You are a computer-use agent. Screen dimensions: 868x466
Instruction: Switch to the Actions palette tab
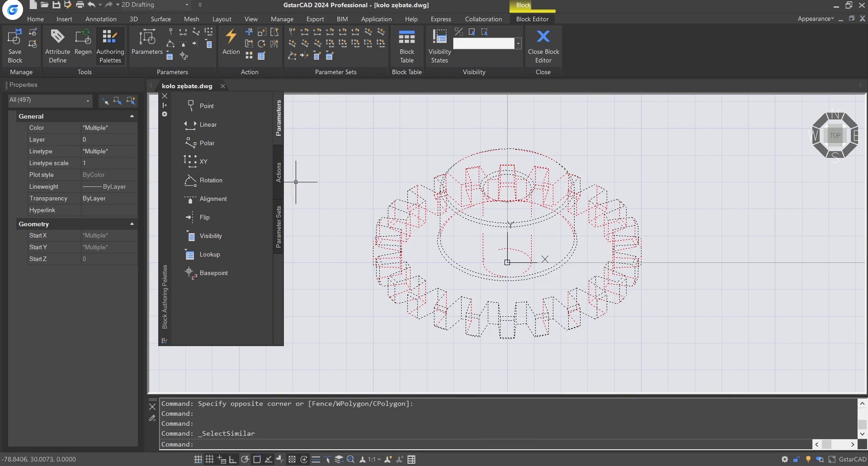pyautogui.click(x=278, y=172)
